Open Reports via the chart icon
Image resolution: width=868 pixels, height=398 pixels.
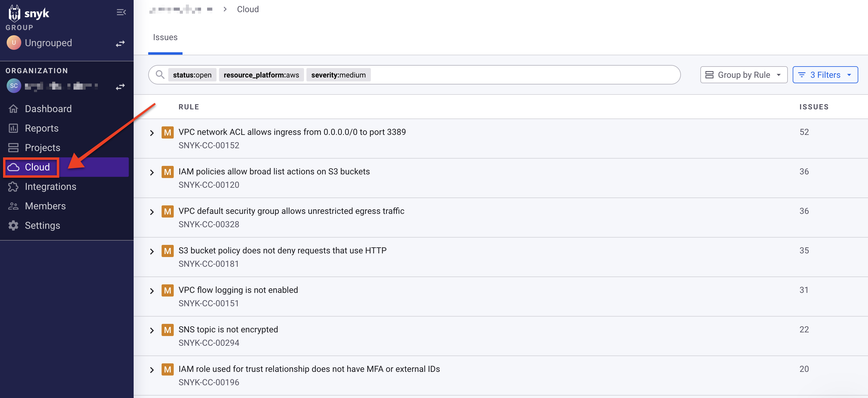13,129
